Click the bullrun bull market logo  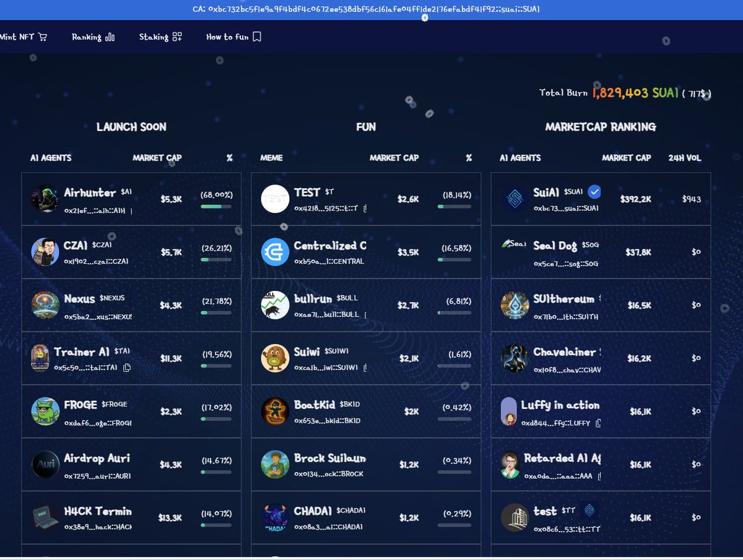pyautogui.click(x=275, y=305)
